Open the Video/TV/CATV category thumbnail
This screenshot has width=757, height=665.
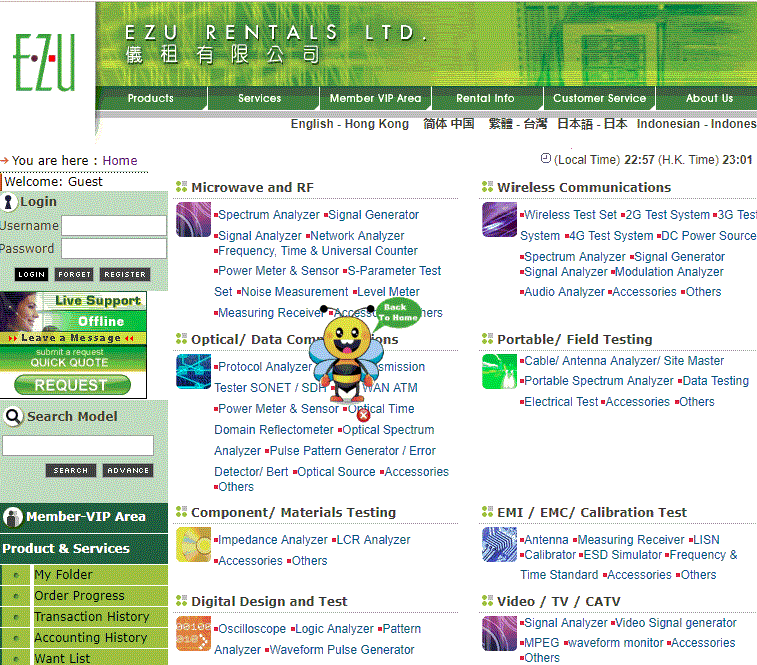(499, 633)
